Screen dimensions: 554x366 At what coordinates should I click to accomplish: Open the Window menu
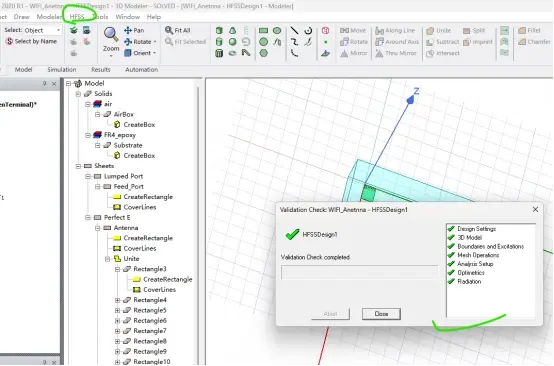[x=128, y=17]
